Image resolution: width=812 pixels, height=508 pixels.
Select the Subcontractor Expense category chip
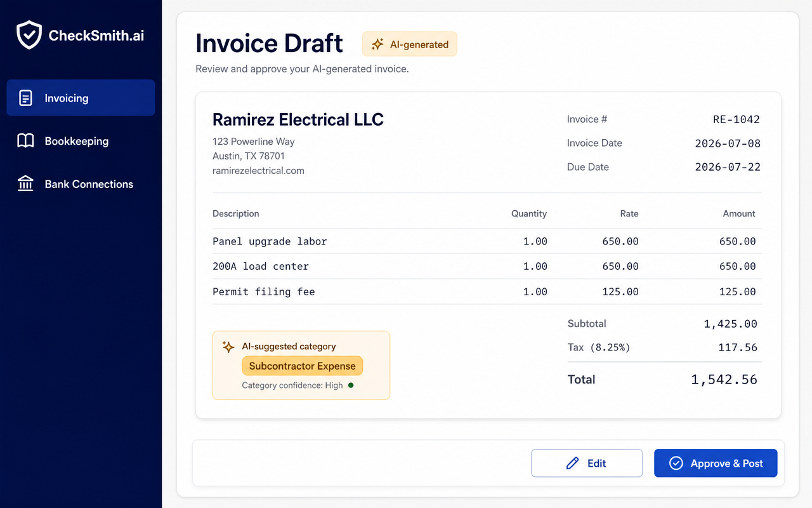pos(303,366)
